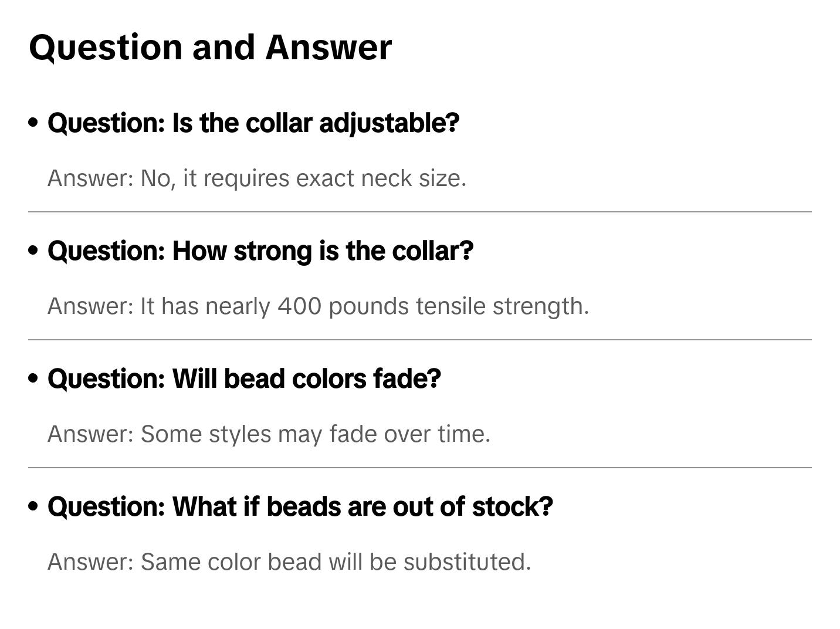Click the bullet beside the out of stock question
Image resolution: width=840 pixels, height=629 pixels.
click(33, 506)
